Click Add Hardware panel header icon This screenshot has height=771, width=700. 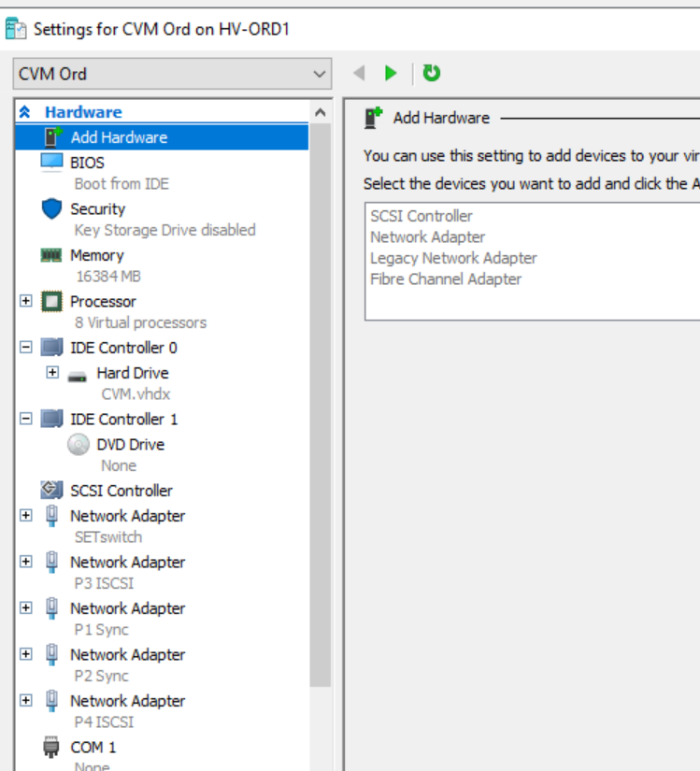374,118
